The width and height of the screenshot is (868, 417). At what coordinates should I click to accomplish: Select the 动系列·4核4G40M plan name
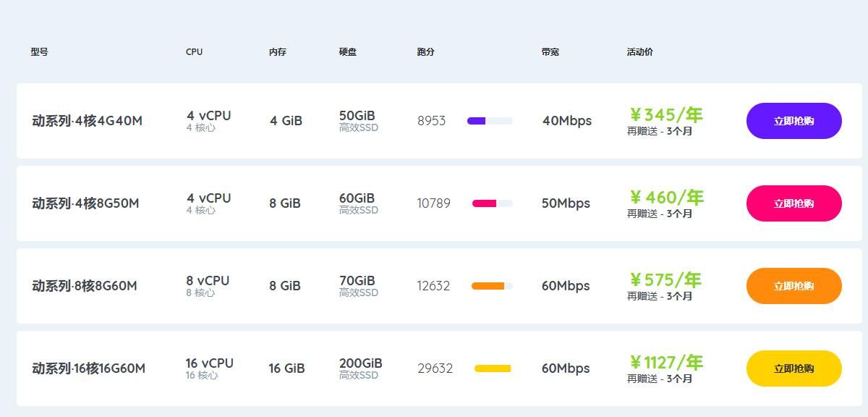87,121
